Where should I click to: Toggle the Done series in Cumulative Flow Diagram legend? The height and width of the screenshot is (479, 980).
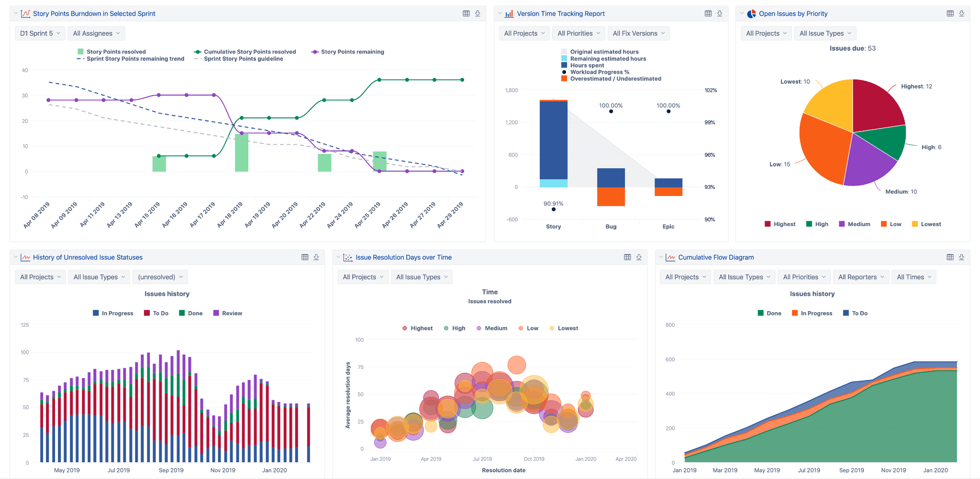770,313
